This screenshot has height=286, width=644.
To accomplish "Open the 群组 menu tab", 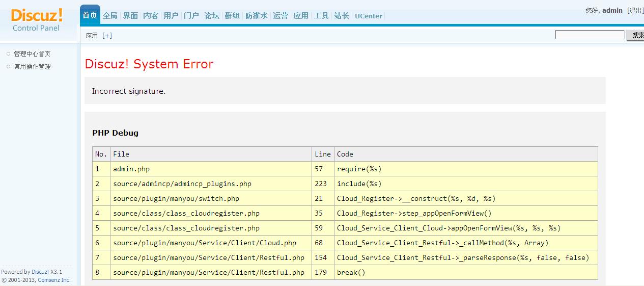I will coord(232,16).
